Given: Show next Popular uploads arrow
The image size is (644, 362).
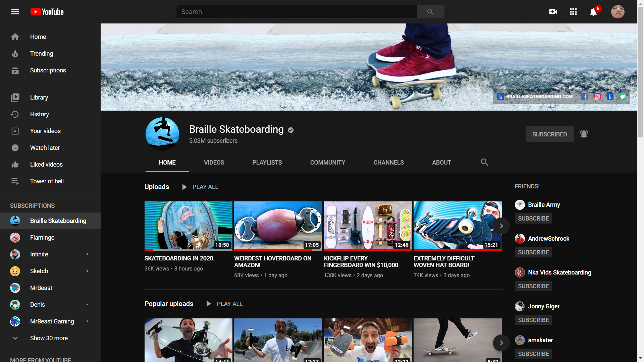Looking at the screenshot, I should pos(501,343).
